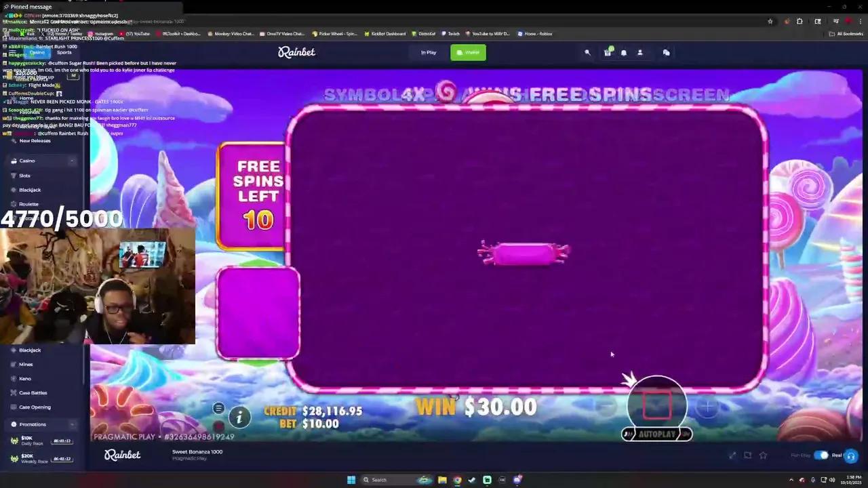Open Blackjack listed just above Mines
868x488 pixels.
point(30,350)
